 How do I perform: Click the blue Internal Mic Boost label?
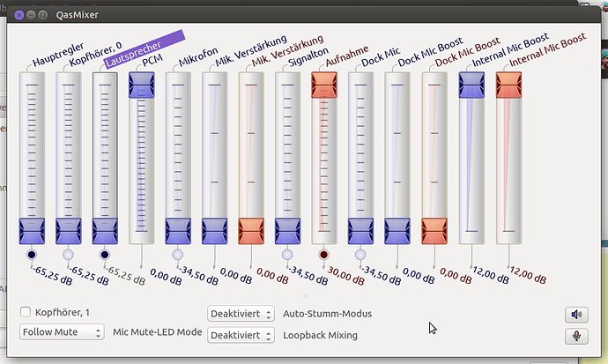510,49
